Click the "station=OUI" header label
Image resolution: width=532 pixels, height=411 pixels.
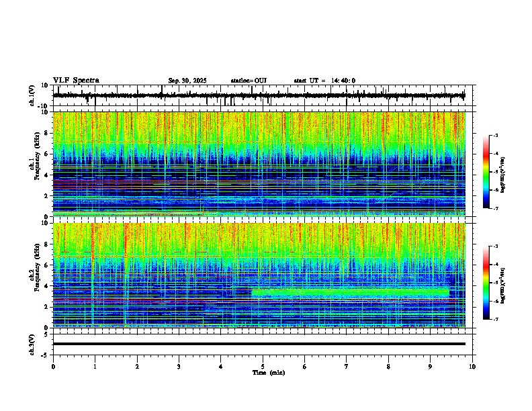249,81
